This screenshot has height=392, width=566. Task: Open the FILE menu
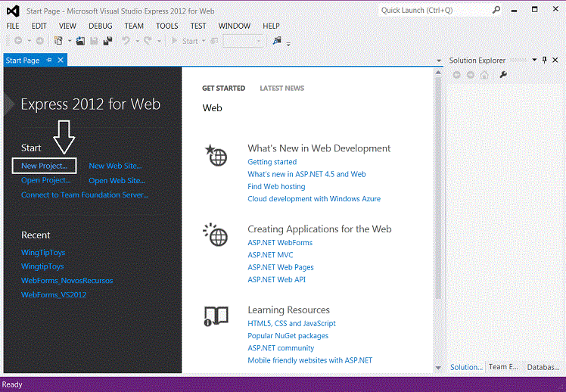point(13,26)
